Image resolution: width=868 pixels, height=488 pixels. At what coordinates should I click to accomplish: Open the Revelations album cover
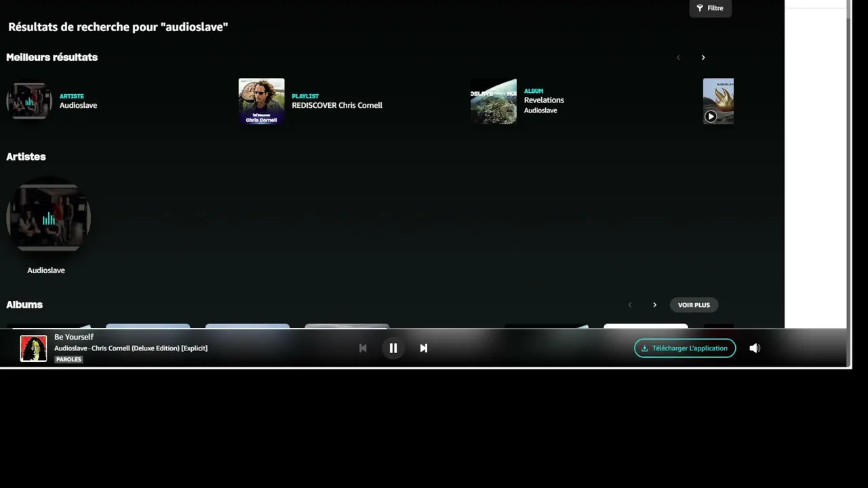494,101
